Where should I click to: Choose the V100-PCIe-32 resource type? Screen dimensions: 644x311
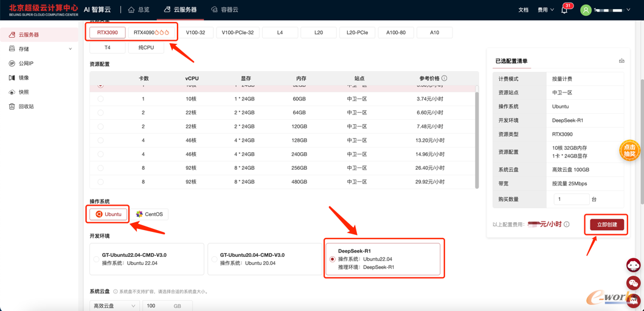click(238, 32)
